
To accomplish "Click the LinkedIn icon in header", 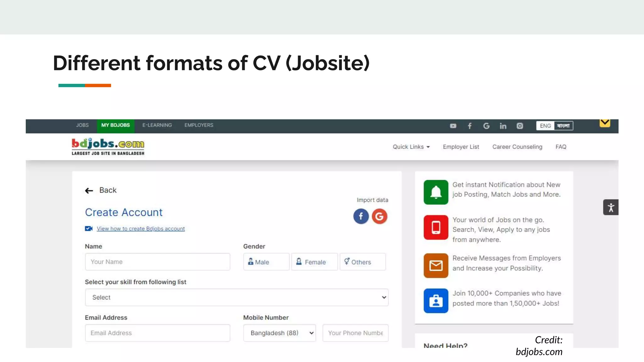I will pyautogui.click(x=503, y=126).
